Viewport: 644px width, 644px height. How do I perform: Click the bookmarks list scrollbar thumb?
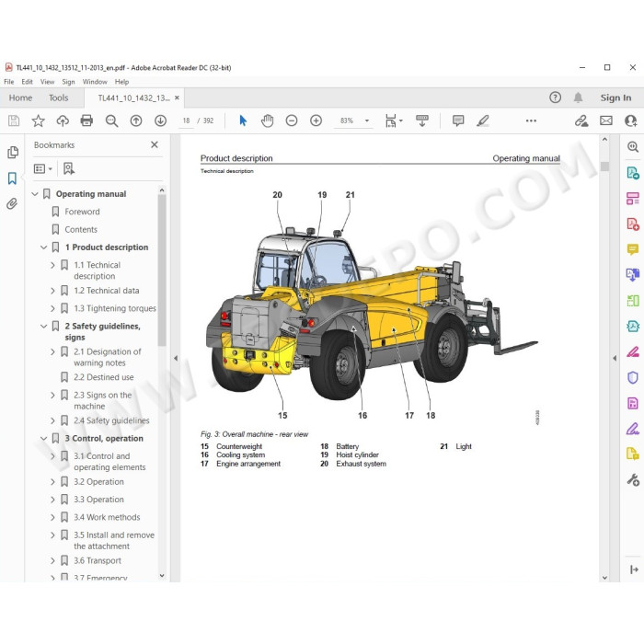point(162,270)
